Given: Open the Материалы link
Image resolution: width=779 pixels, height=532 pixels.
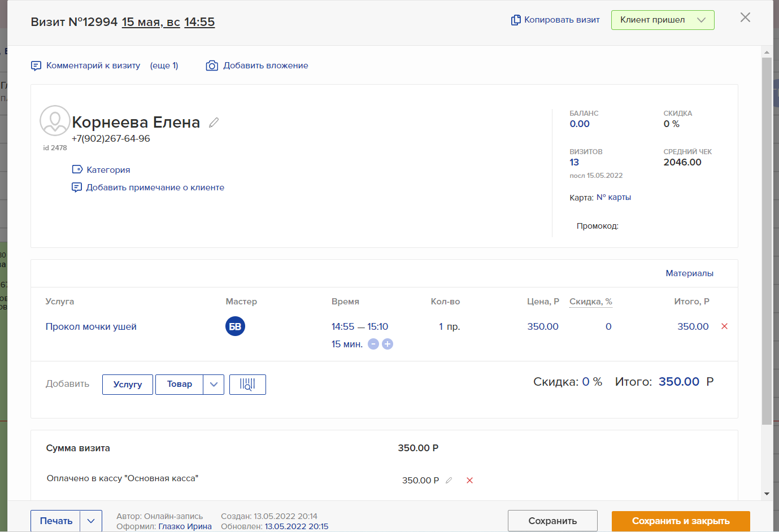Looking at the screenshot, I should point(689,273).
